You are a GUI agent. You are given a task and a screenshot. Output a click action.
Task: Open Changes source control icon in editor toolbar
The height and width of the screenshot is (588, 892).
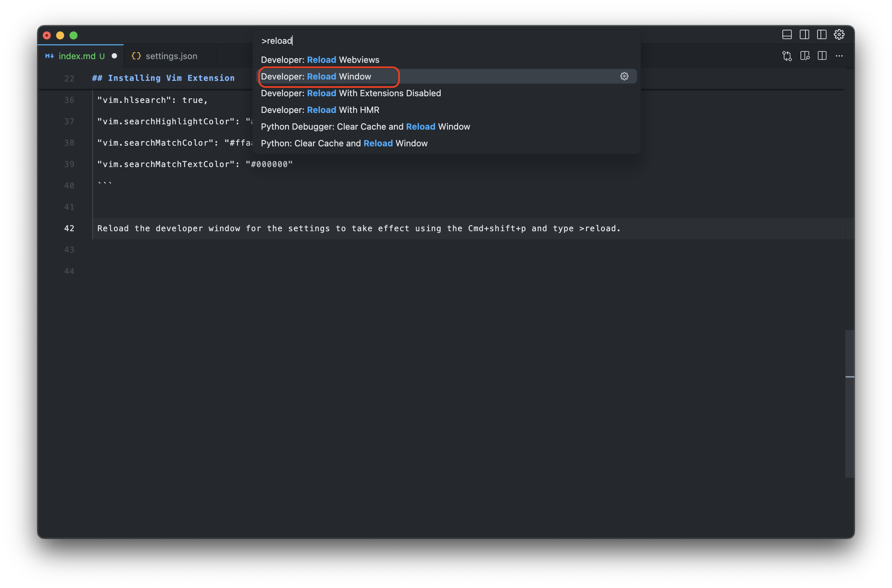[x=787, y=56]
